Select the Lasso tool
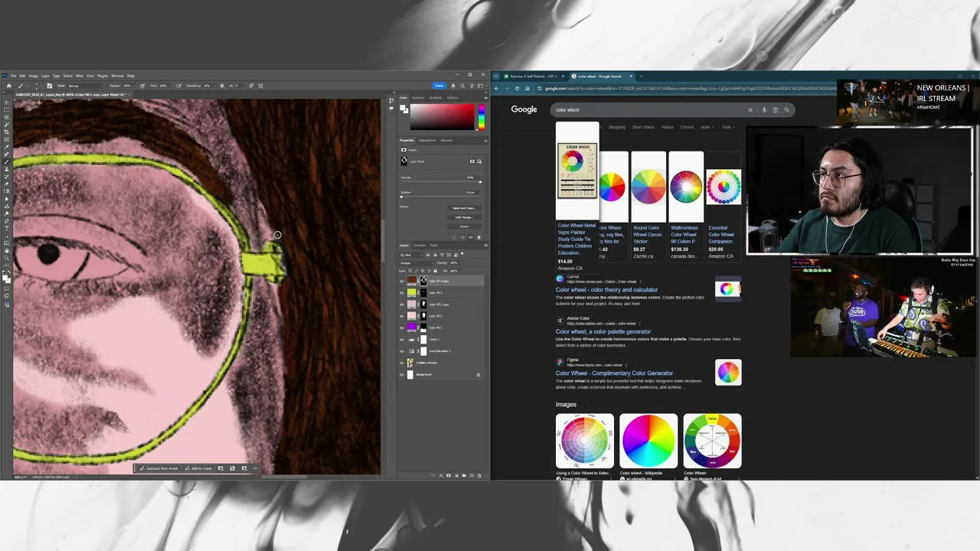This screenshot has height=551, width=980. pos(7,117)
